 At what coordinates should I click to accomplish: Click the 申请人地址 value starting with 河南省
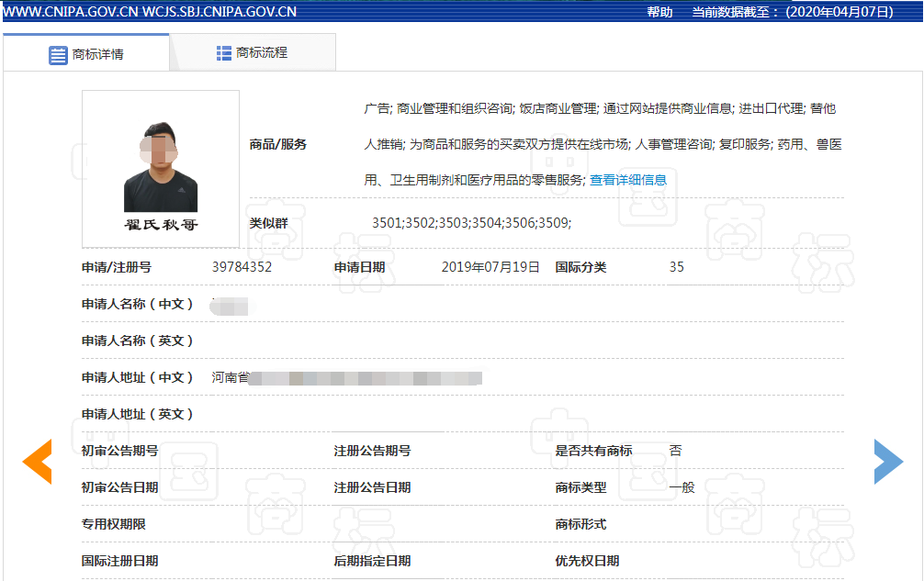(x=346, y=377)
